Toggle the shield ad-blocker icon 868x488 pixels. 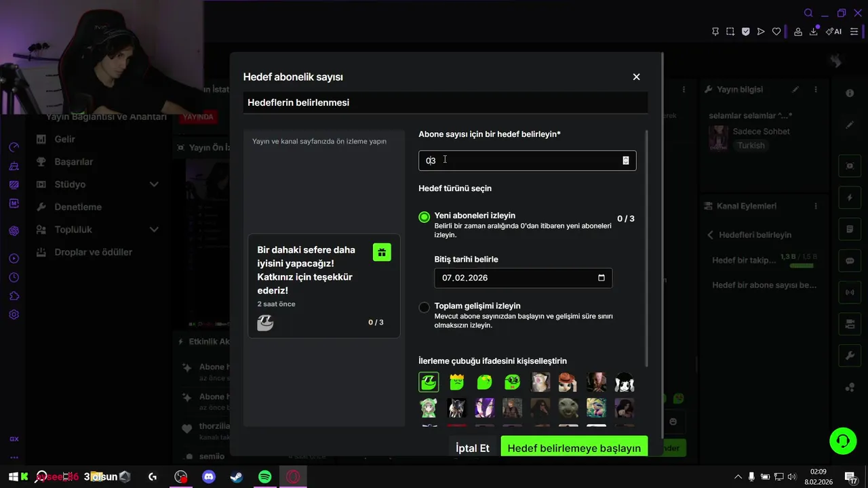745,31
